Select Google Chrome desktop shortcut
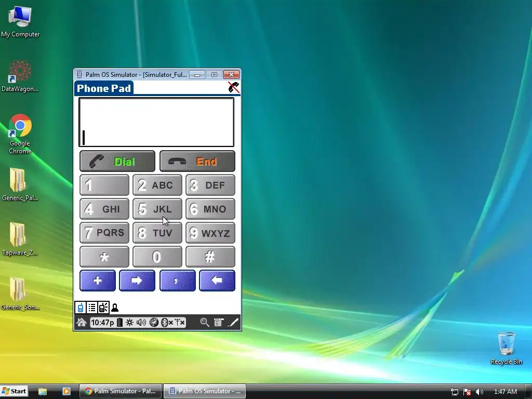The image size is (532, 399). [20, 135]
